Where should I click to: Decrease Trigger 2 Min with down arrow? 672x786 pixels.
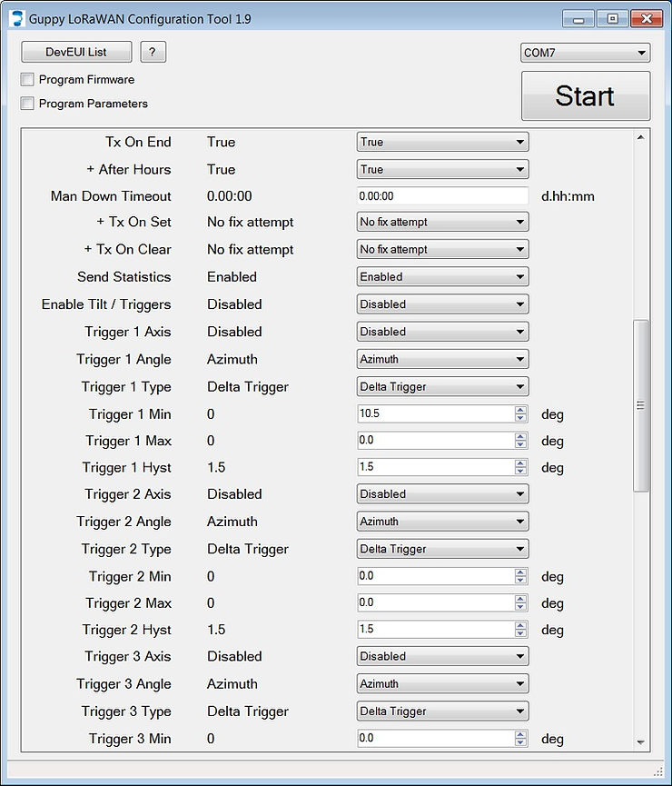coord(520,581)
